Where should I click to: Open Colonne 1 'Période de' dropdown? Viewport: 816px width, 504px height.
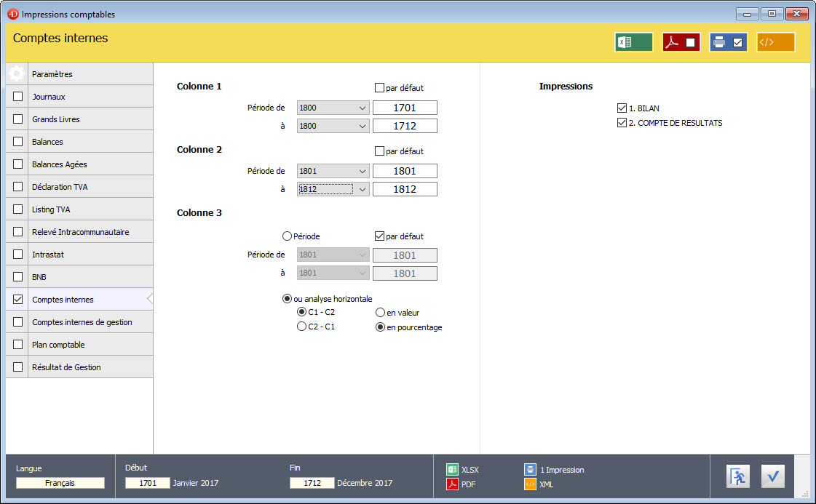(333, 108)
